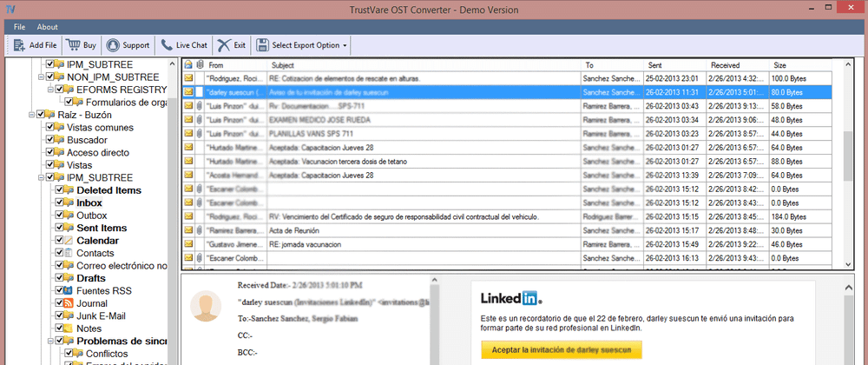This screenshot has width=868, height=365.
Task: Click the Buy shopping cart icon
Action: 73,45
